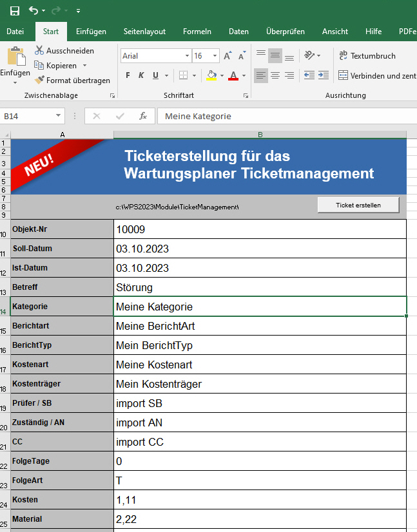Switch to the Ansicht tab
The height and width of the screenshot is (532, 417).
point(335,32)
